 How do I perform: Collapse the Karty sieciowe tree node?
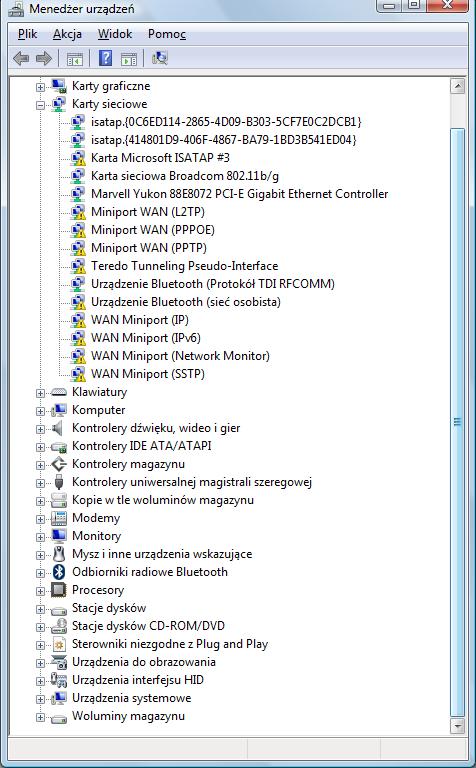pyautogui.click(x=40, y=104)
